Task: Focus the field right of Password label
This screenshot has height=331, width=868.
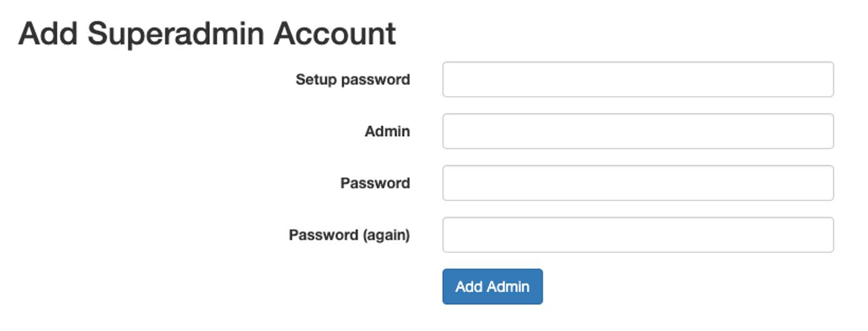Action: 638,183
